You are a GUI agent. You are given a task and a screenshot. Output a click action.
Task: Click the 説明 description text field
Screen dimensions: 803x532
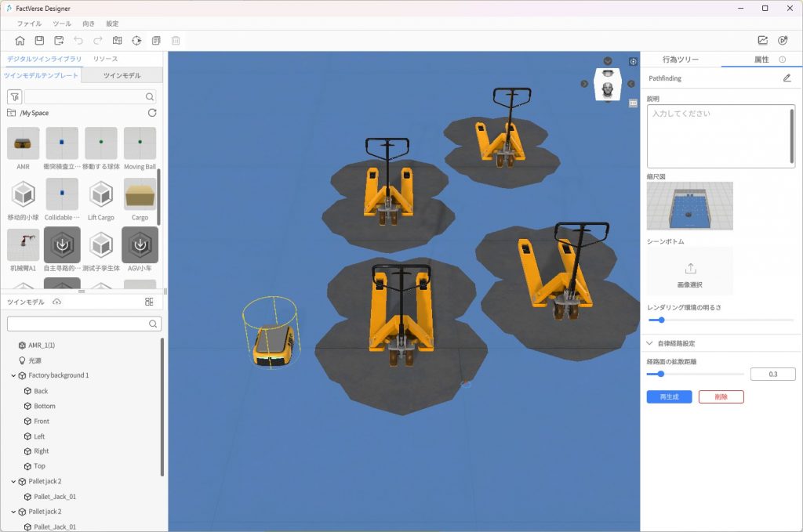click(x=720, y=136)
